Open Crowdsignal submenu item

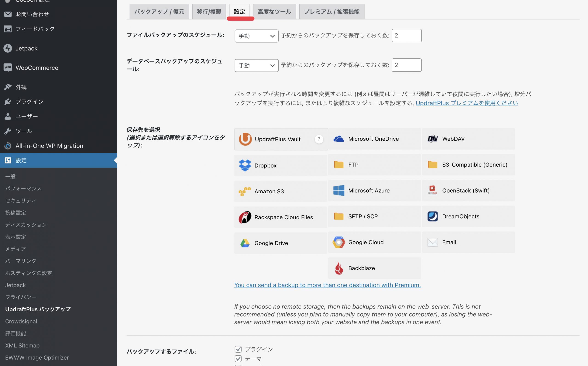coord(21,321)
